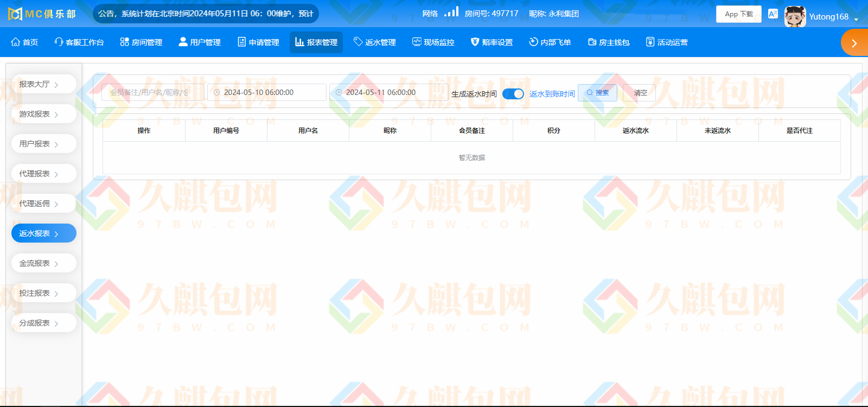Click the translate language icon
Image resolution: width=868 pixels, height=407 pixels.
click(x=773, y=14)
